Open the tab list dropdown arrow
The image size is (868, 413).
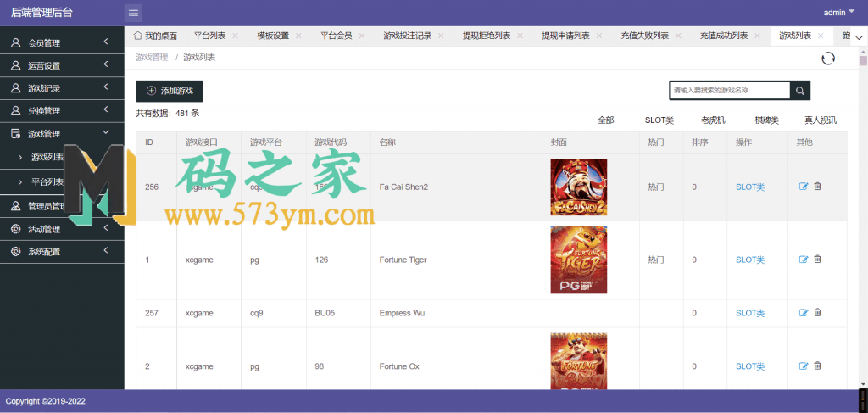pyautogui.click(x=859, y=36)
